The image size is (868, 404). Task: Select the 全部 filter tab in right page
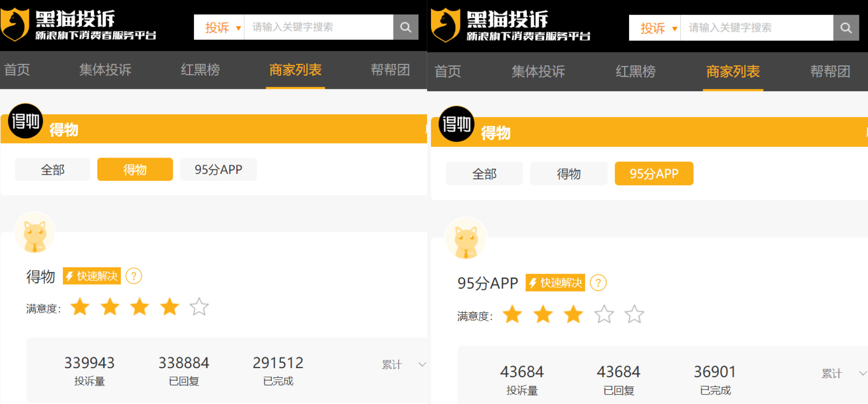click(x=484, y=174)
